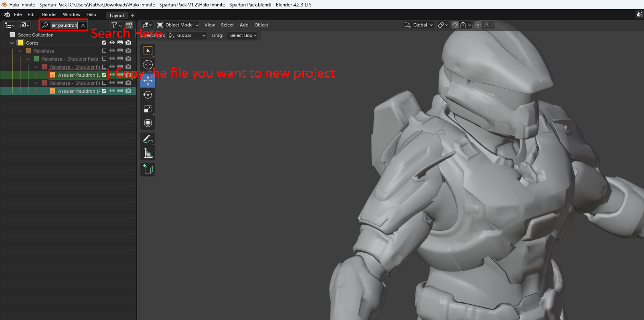
Task: Open the outliner editor type dropdown
Action: click(10, 25)
